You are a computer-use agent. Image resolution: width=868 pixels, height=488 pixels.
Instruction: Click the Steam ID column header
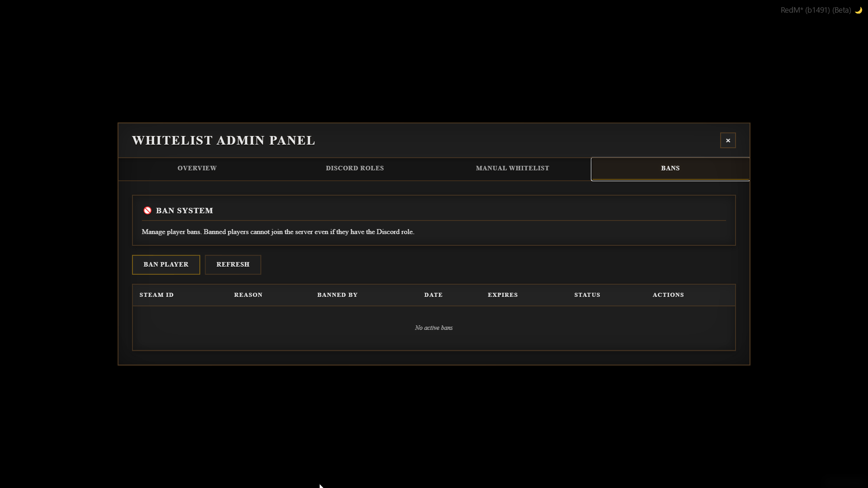156,295
